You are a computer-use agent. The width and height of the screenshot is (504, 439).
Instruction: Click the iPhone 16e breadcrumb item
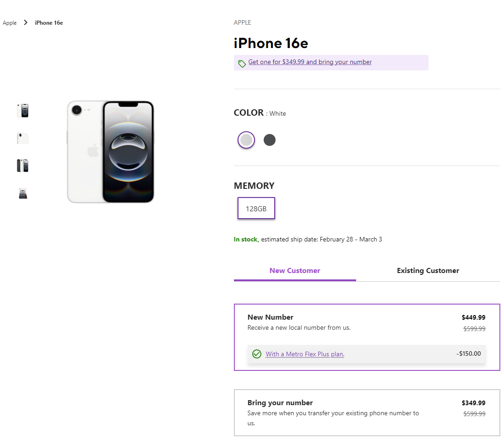pyautogui.click(x=49, y=23)
